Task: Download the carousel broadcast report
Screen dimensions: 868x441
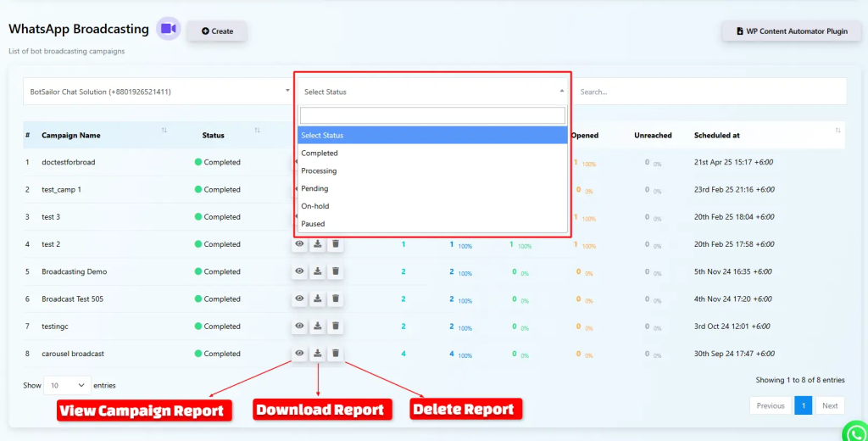Action: point(318,353)
